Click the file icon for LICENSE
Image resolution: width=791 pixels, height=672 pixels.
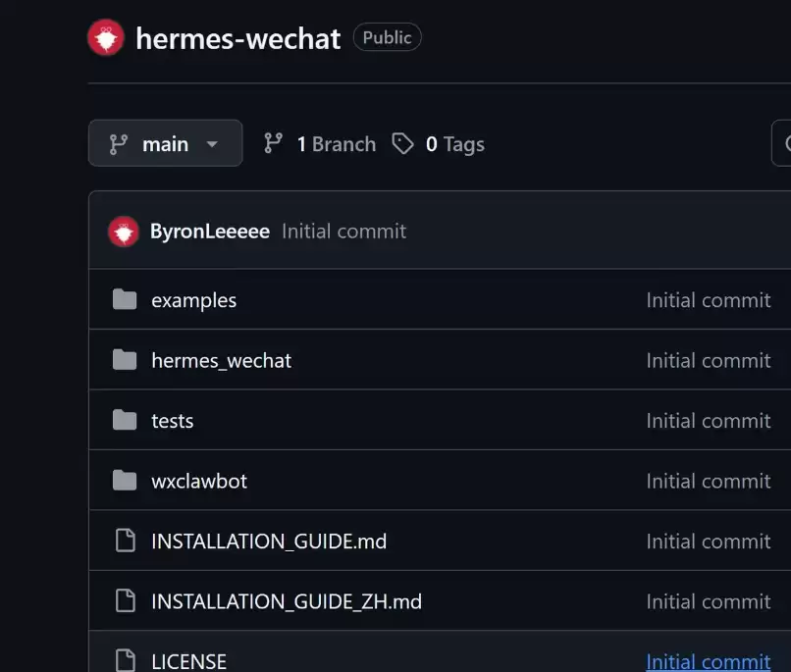coord(125,660)
